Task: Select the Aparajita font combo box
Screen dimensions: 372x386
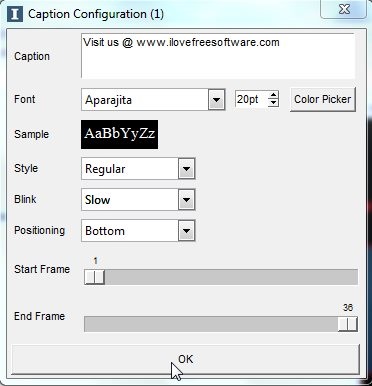Action: click(153, 99)
